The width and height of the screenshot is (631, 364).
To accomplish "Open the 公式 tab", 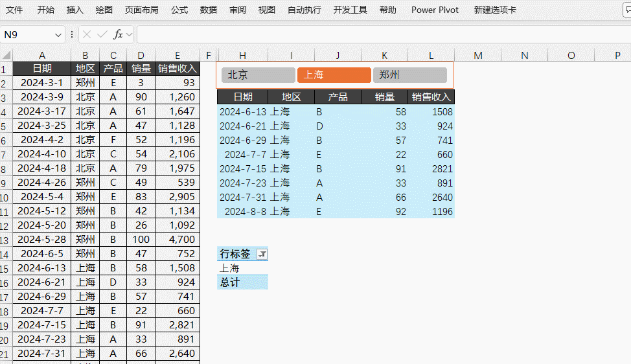I will (179, 10).
